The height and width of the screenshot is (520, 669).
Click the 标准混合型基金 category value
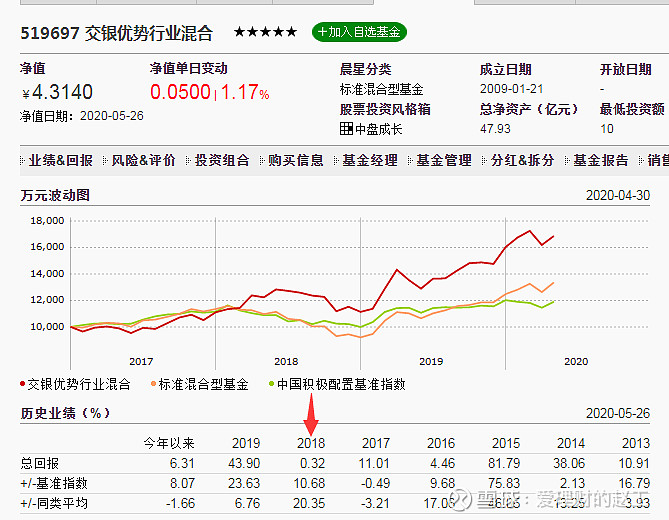(381, 89)
